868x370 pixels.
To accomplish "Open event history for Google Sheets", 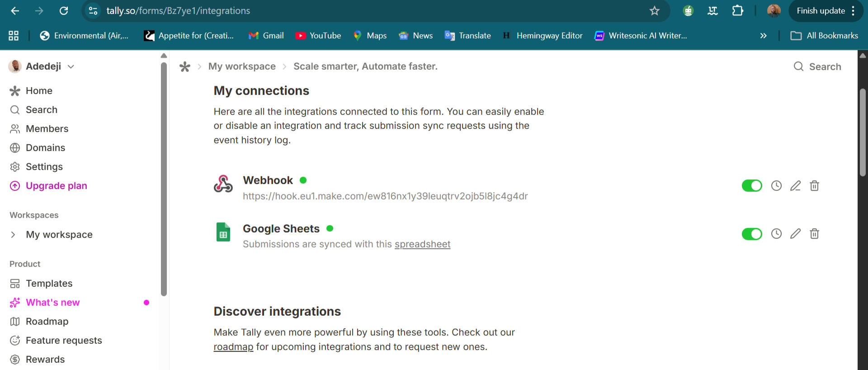I will pos(776,234).
